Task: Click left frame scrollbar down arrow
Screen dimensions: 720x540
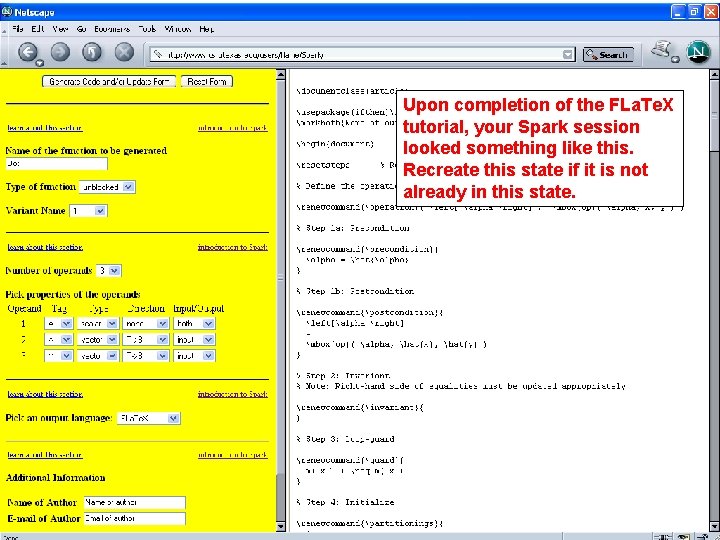Action: coord(281,526)
